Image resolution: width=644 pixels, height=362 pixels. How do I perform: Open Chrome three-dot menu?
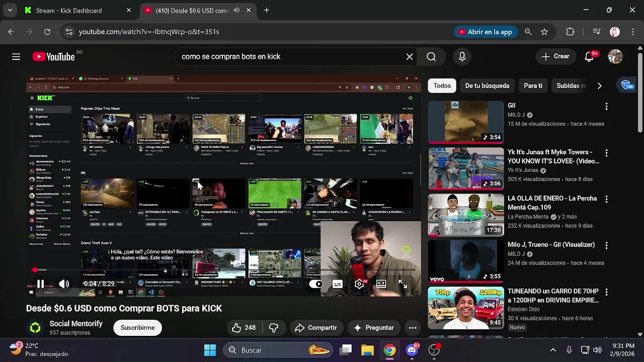coord(632,32)
